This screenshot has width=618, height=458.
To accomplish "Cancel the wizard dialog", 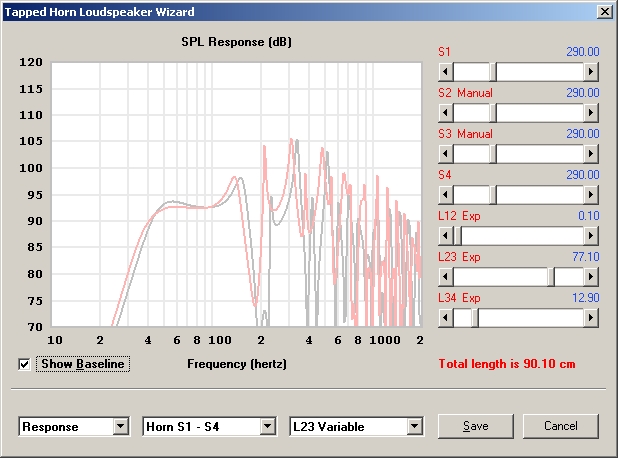I will pyautogui.click(x=560, y=426).
